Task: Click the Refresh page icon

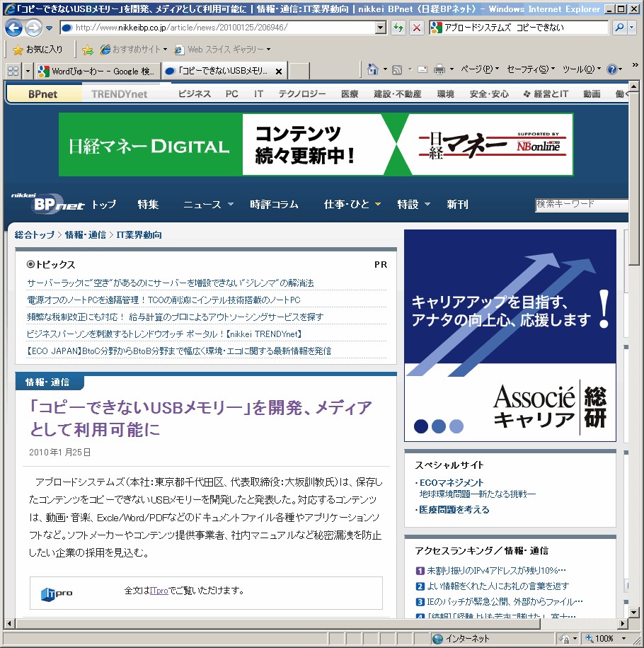Action: coord(398,28)
